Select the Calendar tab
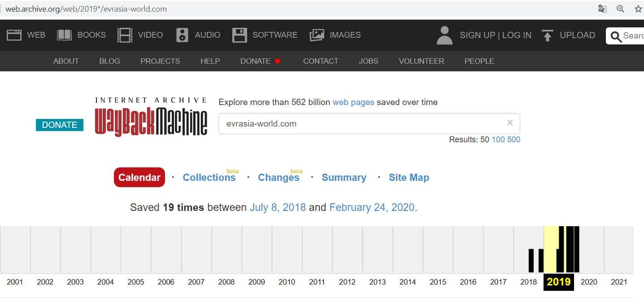Image resolution: width=644 pixels, height=298 pixels. [x=139, y=177]
